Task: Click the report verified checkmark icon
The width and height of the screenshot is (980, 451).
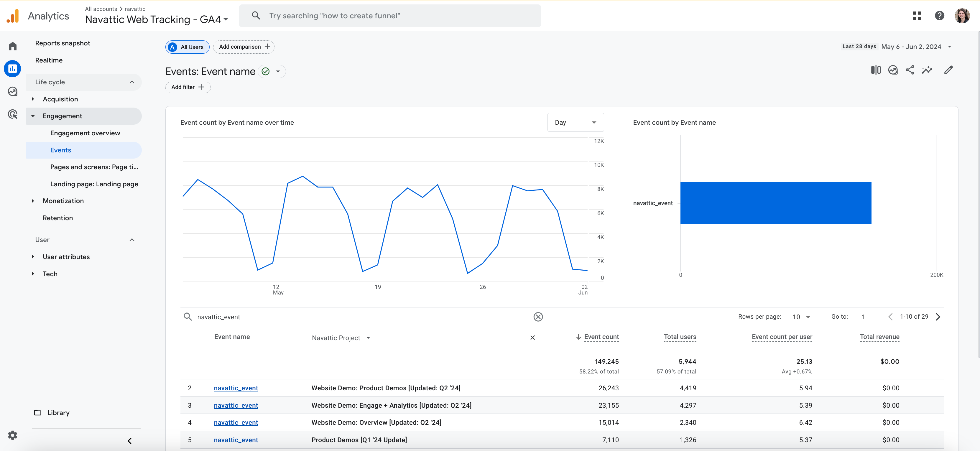Action: [x=266, y=72]
